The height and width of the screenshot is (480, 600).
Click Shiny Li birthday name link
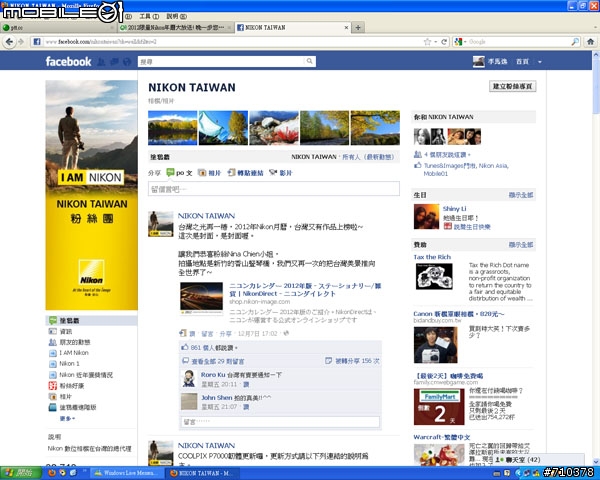(x=454, y=209)
